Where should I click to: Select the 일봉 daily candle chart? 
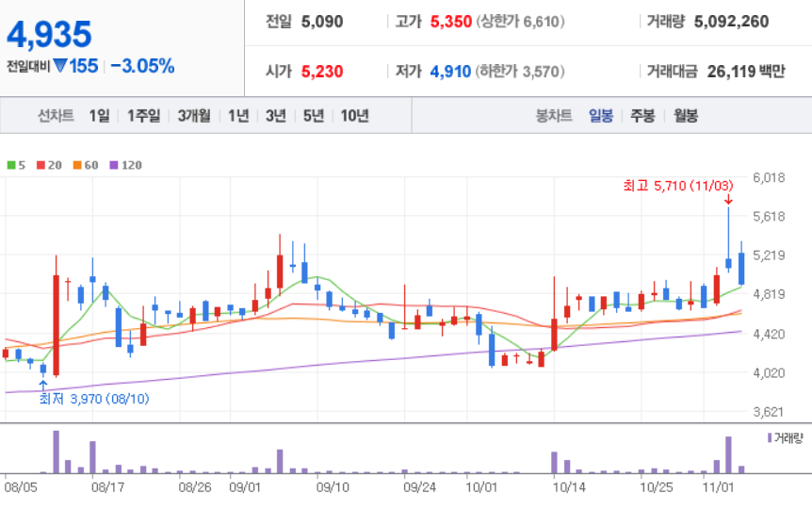(x=601, y=115)
